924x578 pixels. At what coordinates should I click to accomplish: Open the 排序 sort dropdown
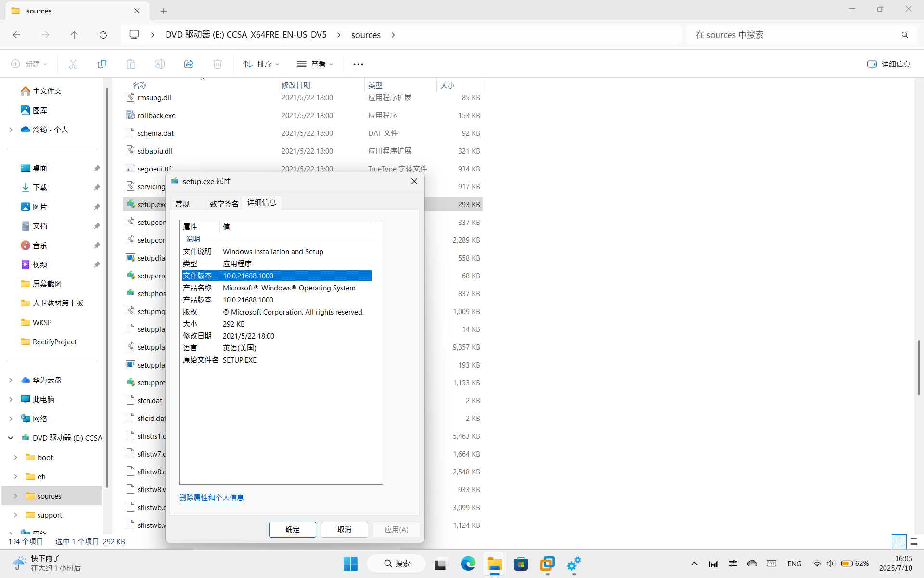pos(261,64)
